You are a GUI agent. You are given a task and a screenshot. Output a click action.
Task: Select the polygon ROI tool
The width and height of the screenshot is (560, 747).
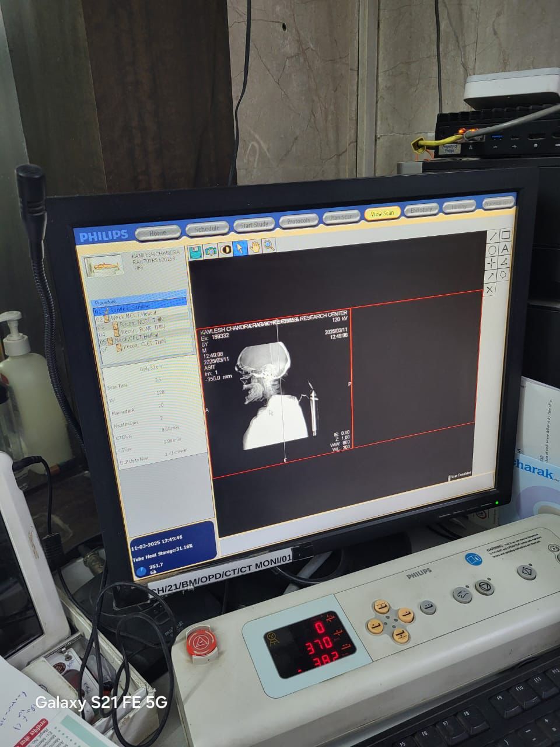pos(504,275)
